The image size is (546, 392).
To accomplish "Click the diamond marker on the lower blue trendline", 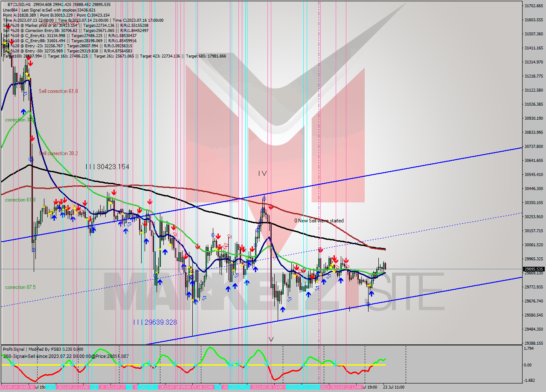I will (368, 304).
